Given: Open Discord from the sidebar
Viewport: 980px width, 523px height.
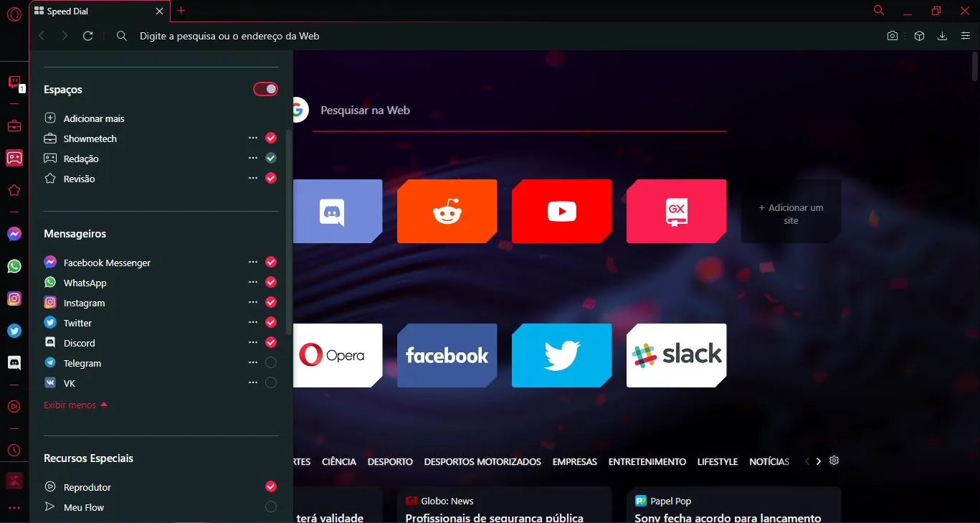Looking at the screenshot, I should (x=14, y=363).
